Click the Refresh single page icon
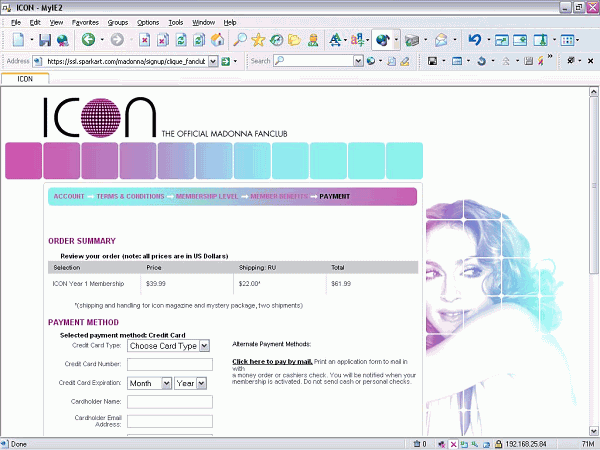This screenshot has height=450, width=600. click(181, 40)
